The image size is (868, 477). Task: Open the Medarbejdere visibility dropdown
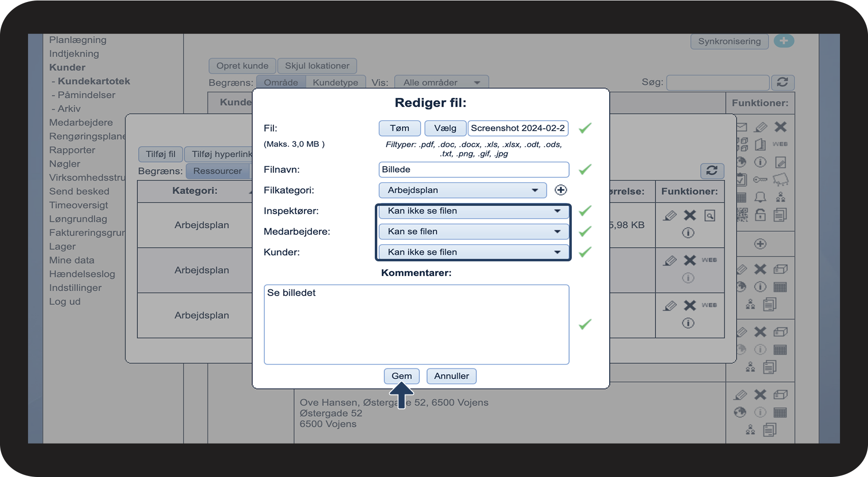(473, 231)
